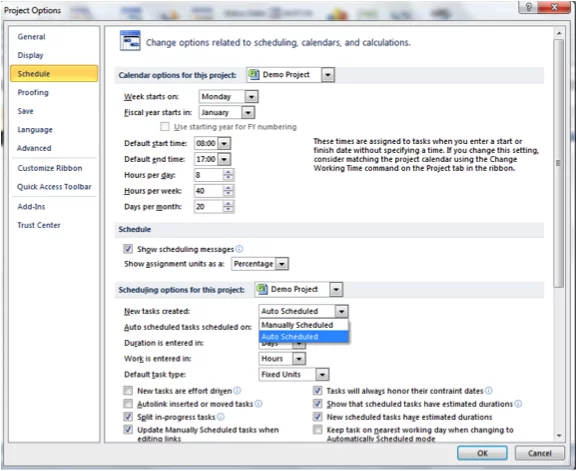Open the Language options category
Screen dimensions: 577x471
click(x=35, y=130)
